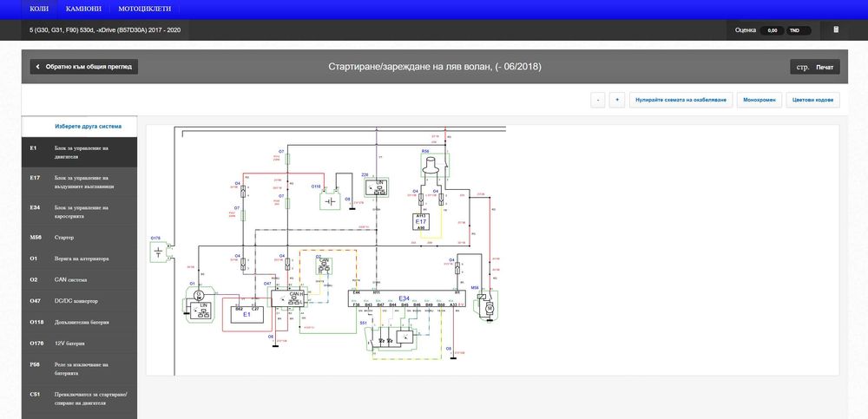
Task: Click the back arrow to overview
Action: coord(37,67)
